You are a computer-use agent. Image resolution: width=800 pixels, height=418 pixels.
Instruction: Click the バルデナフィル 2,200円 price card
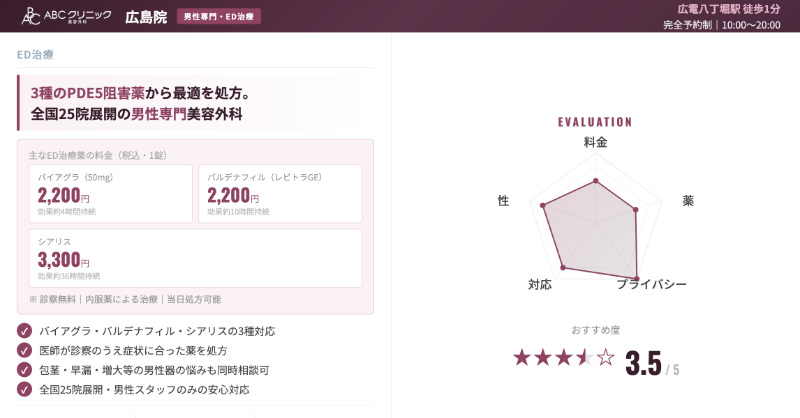280,194
